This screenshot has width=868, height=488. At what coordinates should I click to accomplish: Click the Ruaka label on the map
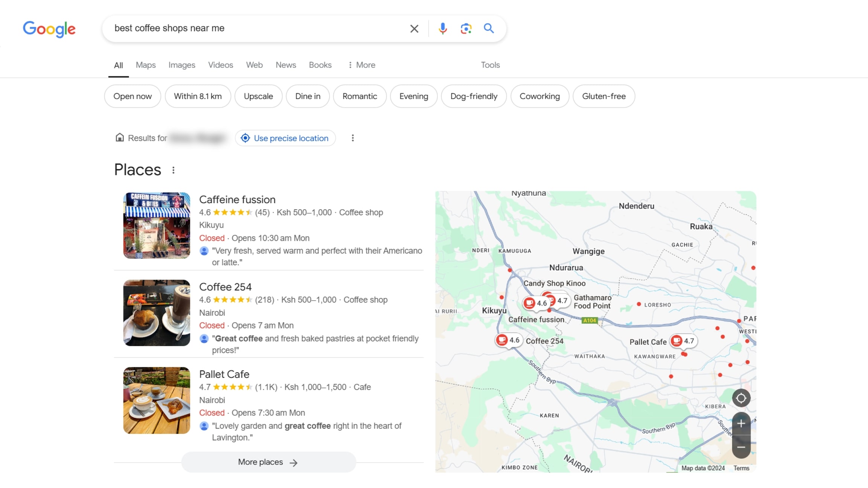point(701,227)
